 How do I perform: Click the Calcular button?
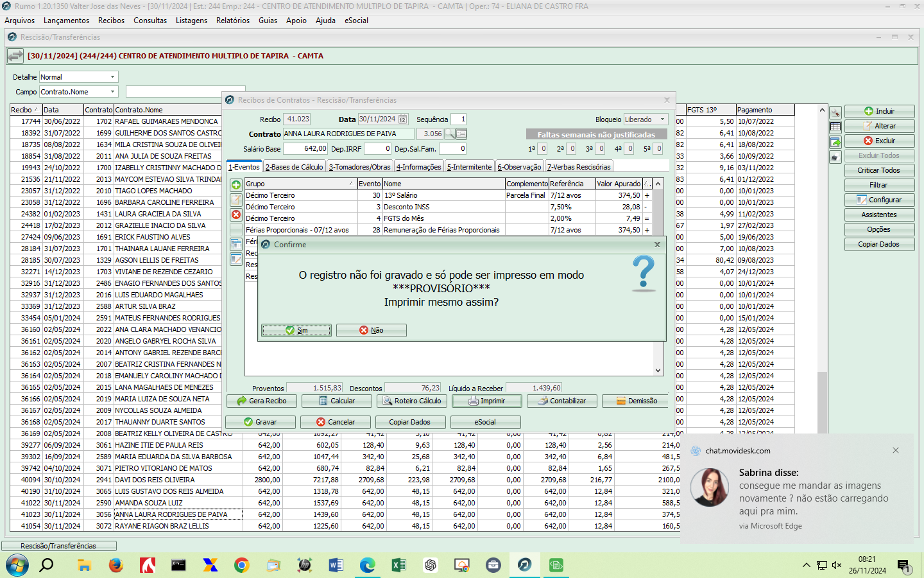(x=337, y=401)
